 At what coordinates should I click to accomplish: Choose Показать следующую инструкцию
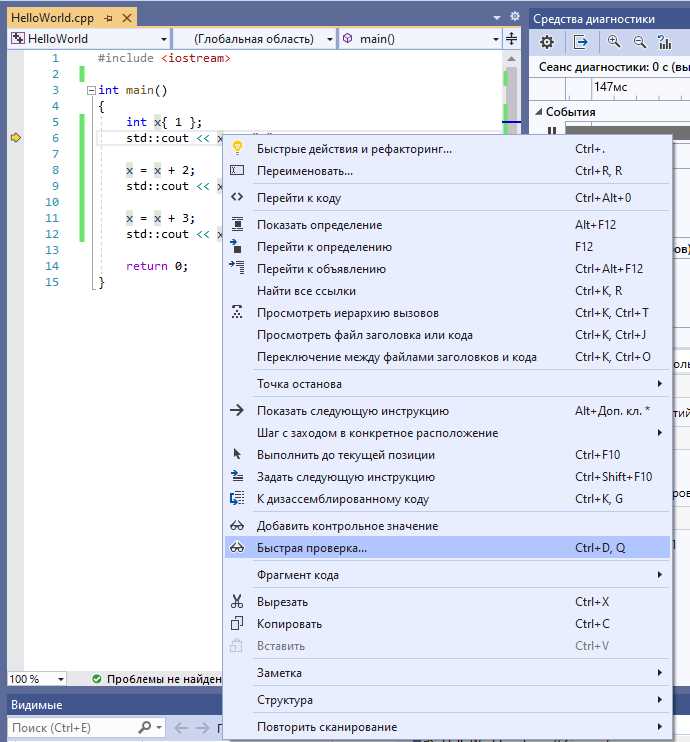pyautogui.click(x=447, y=411)
